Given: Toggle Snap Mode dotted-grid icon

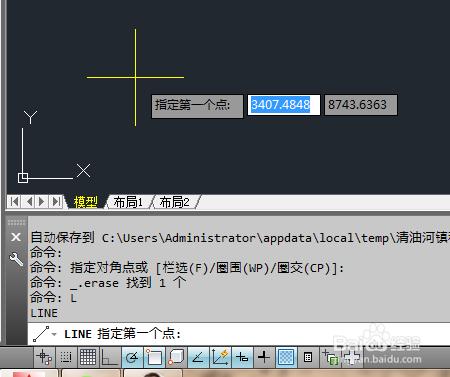Looking at the screenshot, I should point(66,357).
